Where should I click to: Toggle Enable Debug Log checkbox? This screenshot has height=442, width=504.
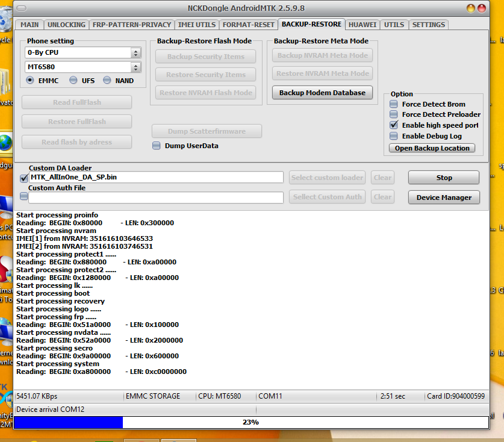[393, 136]
